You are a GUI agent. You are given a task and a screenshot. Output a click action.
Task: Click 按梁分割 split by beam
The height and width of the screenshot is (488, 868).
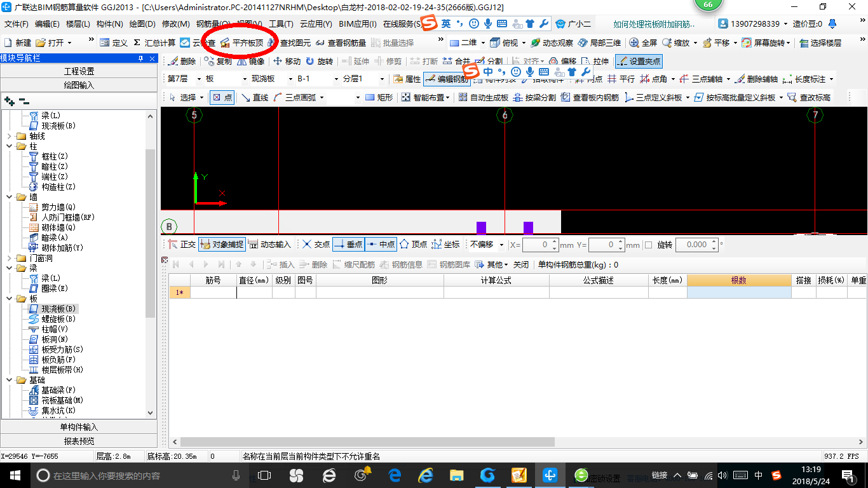534,97
